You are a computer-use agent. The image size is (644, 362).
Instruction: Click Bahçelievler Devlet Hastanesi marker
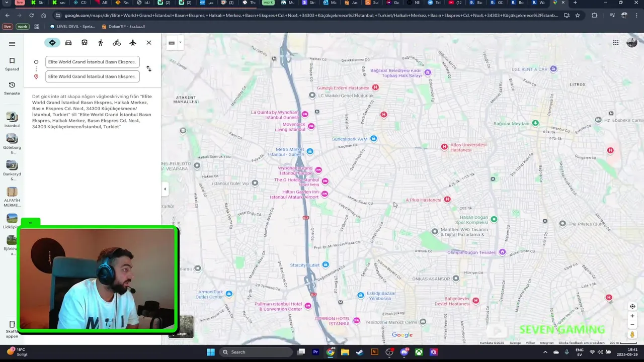tap(476, 301)
